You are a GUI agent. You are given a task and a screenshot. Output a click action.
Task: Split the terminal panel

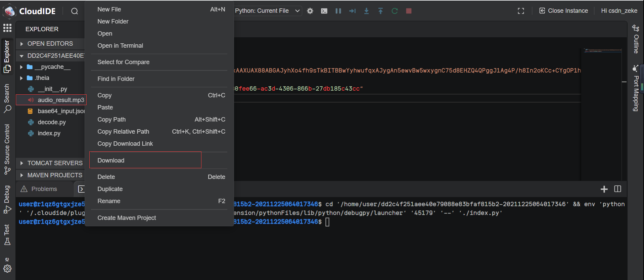(x=617, y=189)
